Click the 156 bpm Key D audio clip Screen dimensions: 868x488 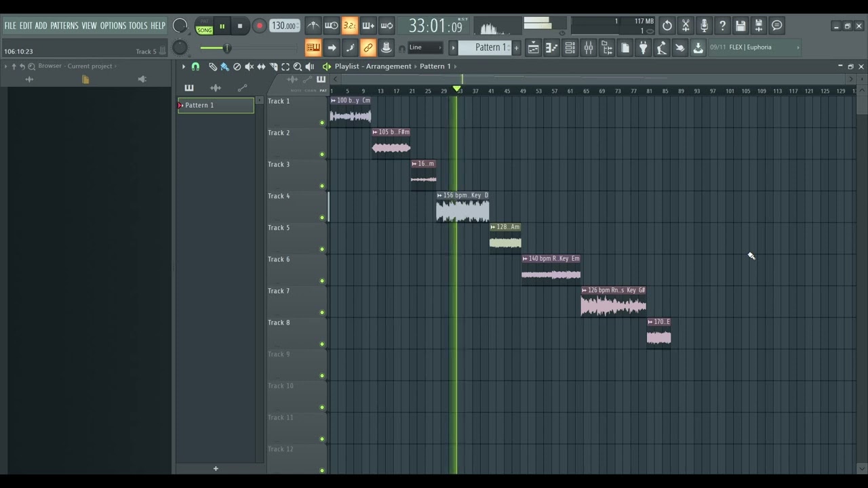pyautogui.click(x=462, y=207)
